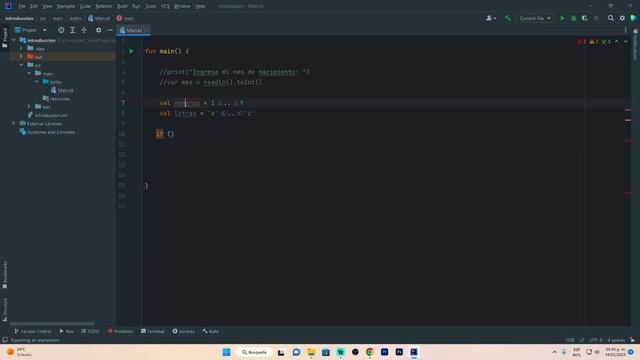Image resolution: width=640 pixels, height=360 pixels.
Task: Start debugging with the green bug icon
Action: click(x=573, y=18)
